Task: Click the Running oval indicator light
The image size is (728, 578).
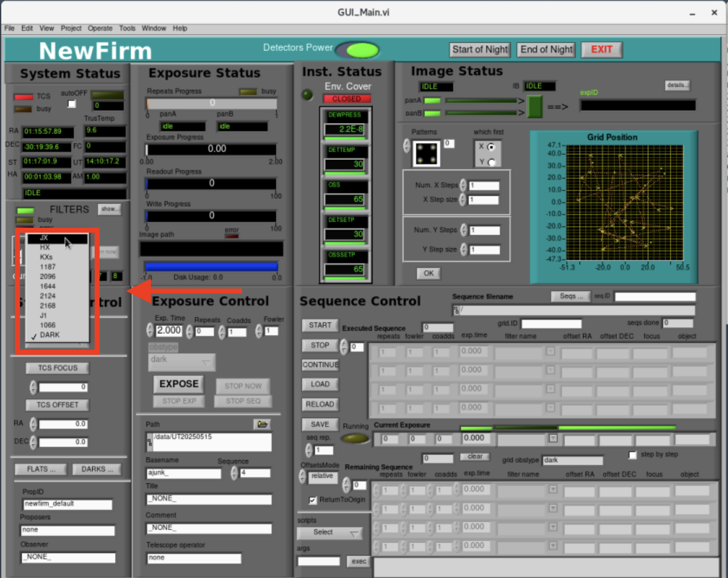Action: click(355, 438)
